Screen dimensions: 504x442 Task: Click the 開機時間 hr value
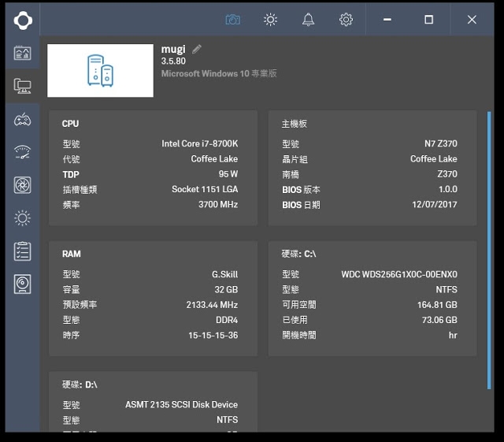453,335
